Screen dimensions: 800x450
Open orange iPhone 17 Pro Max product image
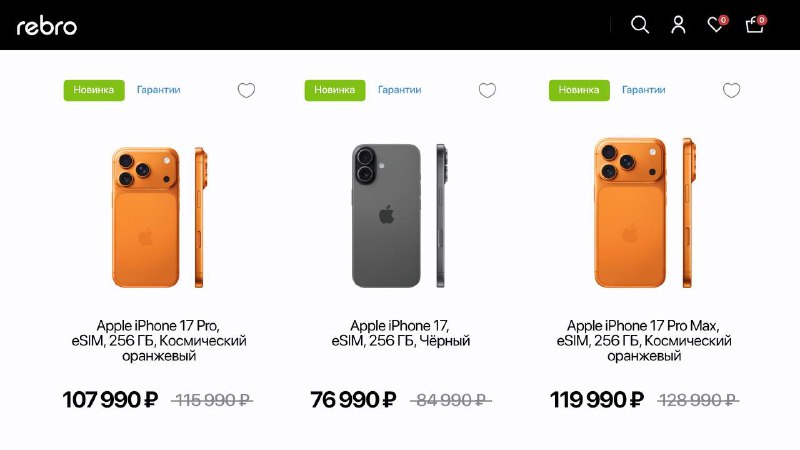645,213
